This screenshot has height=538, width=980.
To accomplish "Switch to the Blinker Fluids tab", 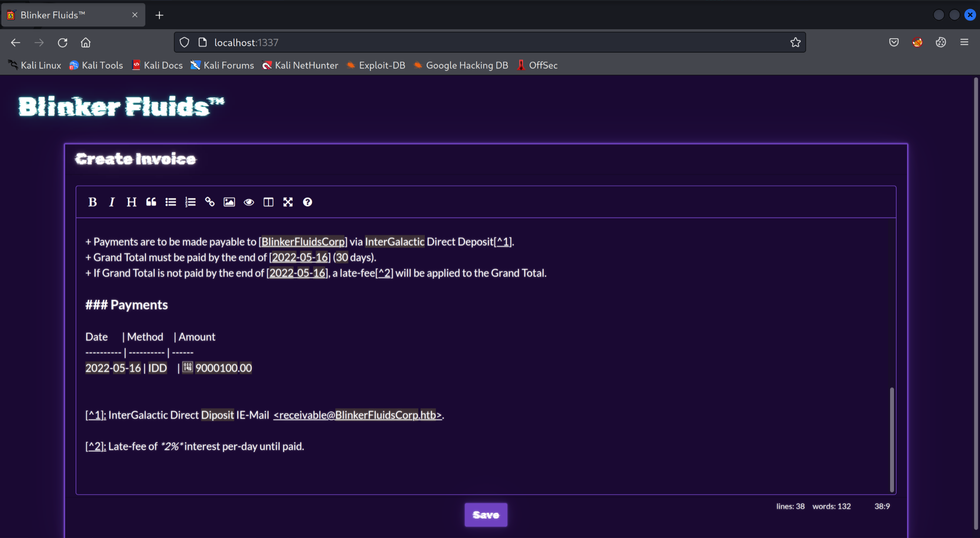I will pos(65,14).
